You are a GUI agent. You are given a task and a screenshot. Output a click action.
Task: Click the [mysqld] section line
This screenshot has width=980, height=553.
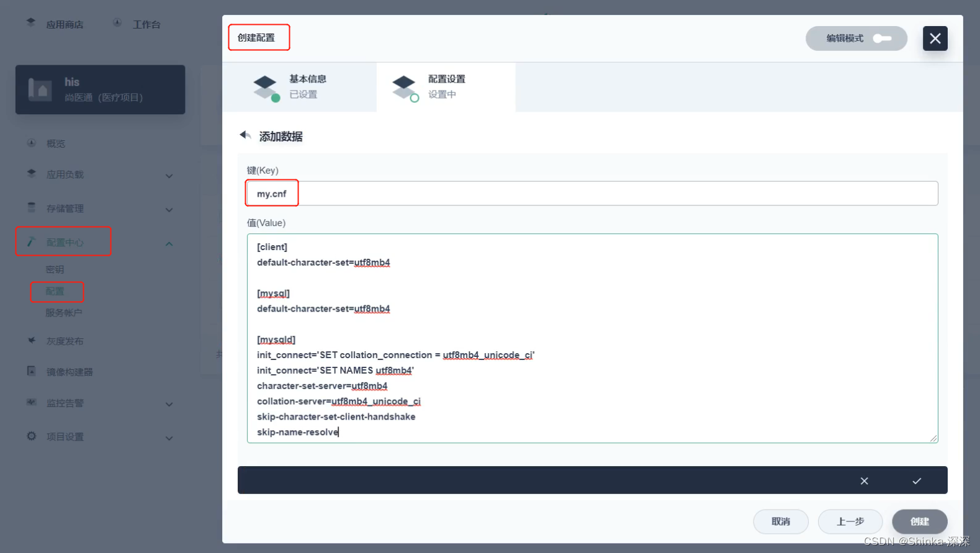pos(276,339)
